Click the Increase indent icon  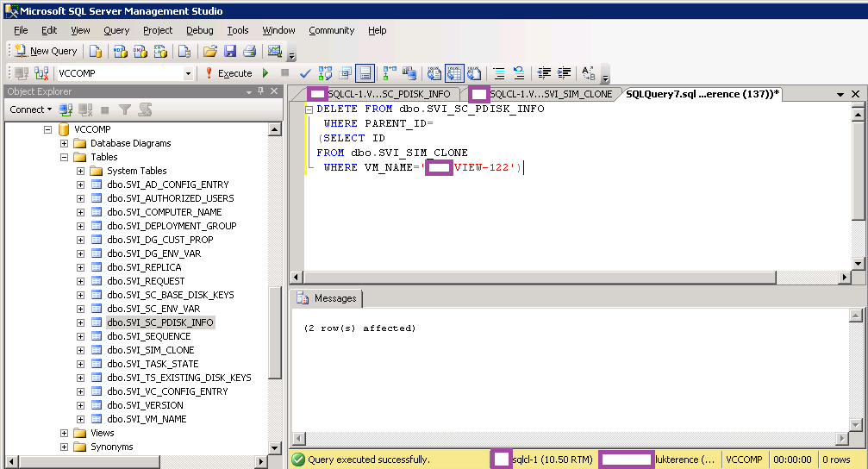coord(565,73)
